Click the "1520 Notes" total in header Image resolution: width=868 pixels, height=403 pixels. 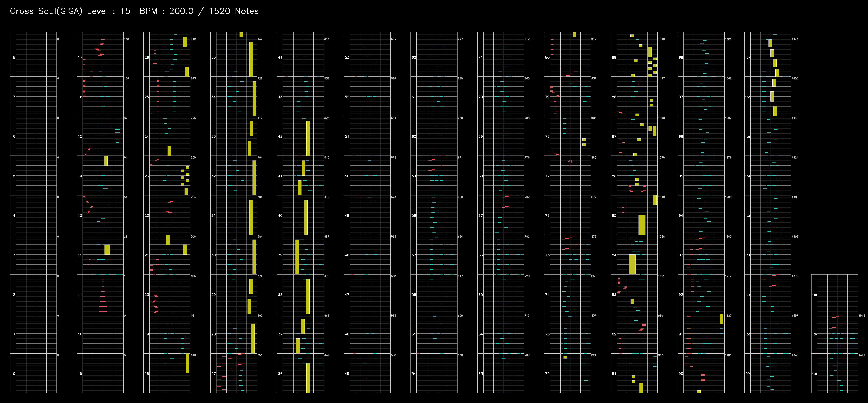(x=234, y=11)
